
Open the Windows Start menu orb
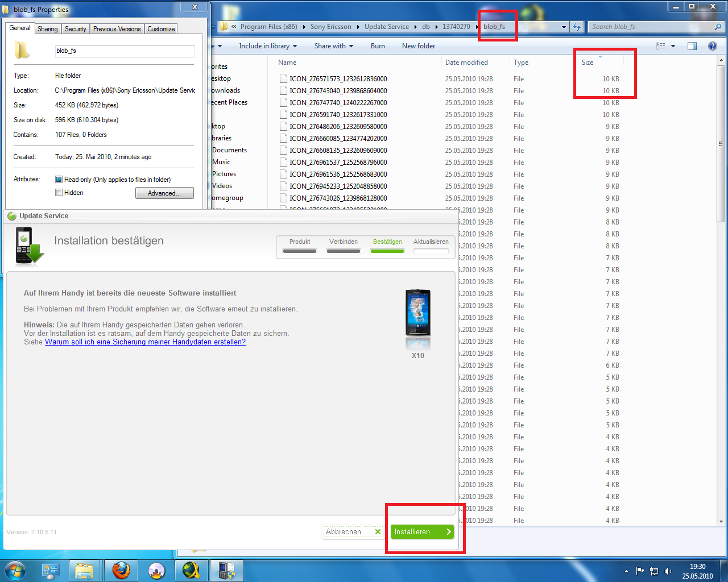pyautogui.click(x=15, y=571)
